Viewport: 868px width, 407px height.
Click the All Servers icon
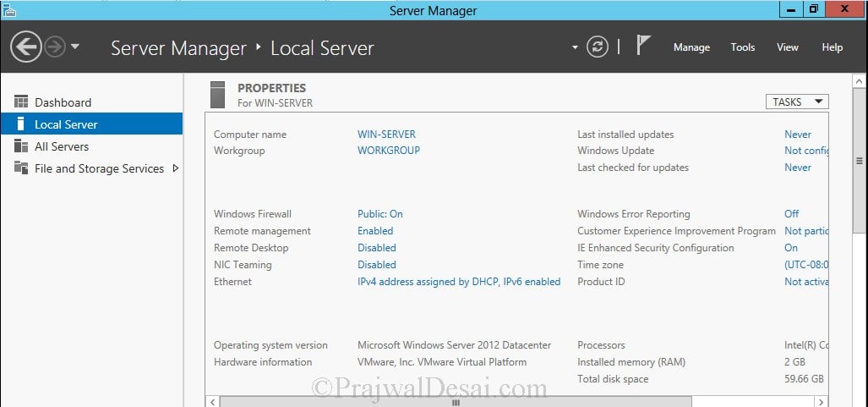(21, 146)
